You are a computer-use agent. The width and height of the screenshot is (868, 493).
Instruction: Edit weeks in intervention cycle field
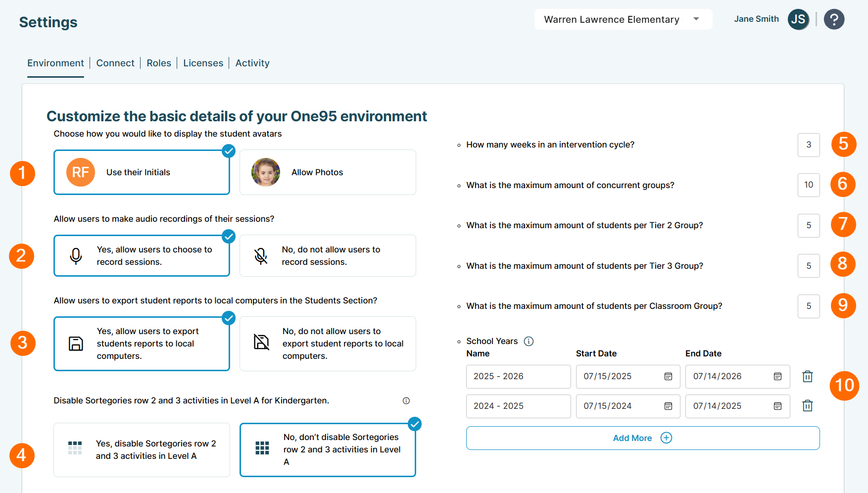point(809,145)
